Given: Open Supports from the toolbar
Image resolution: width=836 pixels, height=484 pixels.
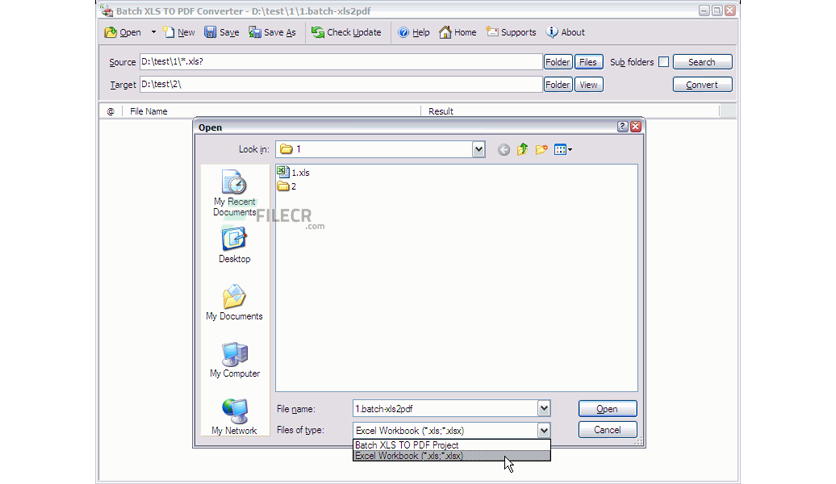Looking at the screenshot, I should click(x=511, y=33).
